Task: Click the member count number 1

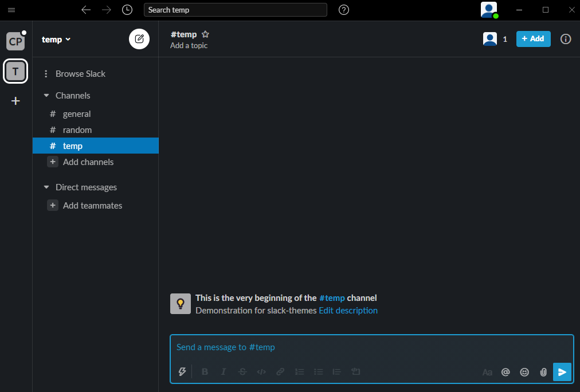Action: coord(505,39)
